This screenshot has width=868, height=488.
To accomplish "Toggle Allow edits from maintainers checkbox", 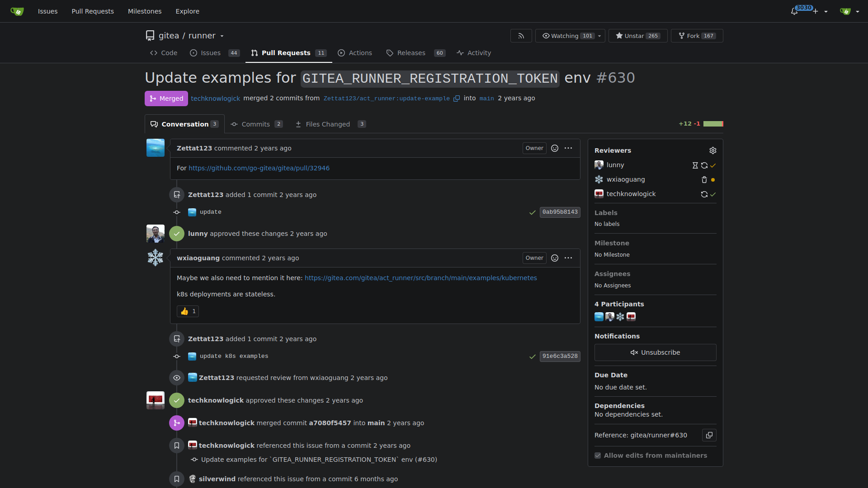I will click(598, 455).
